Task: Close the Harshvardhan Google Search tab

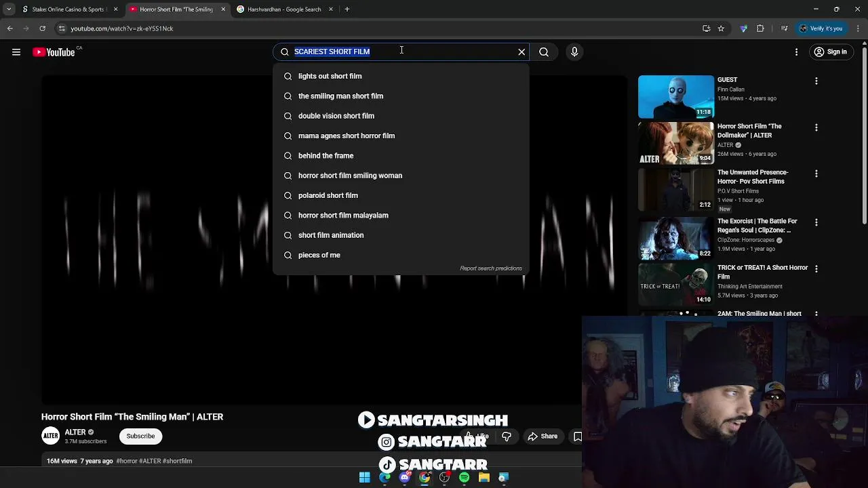Action: coord(331,9)
